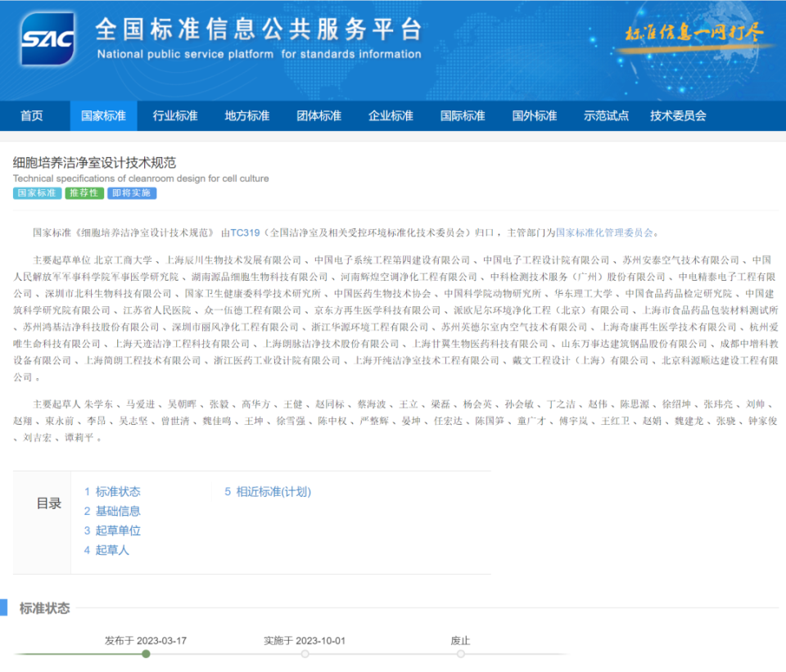Open the 地方标准 tab
Screen dimensions: 786x672
246,115
